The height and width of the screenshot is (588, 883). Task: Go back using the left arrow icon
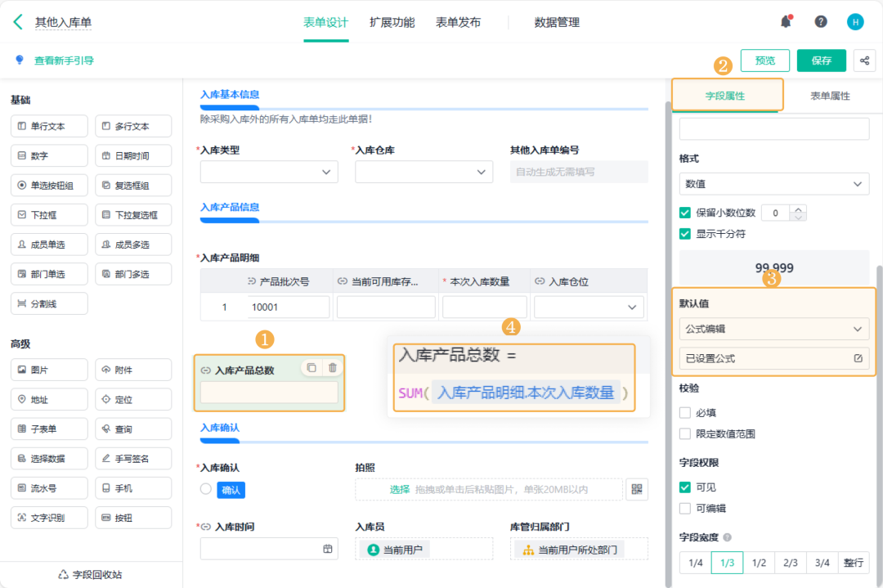coord(18,22)
